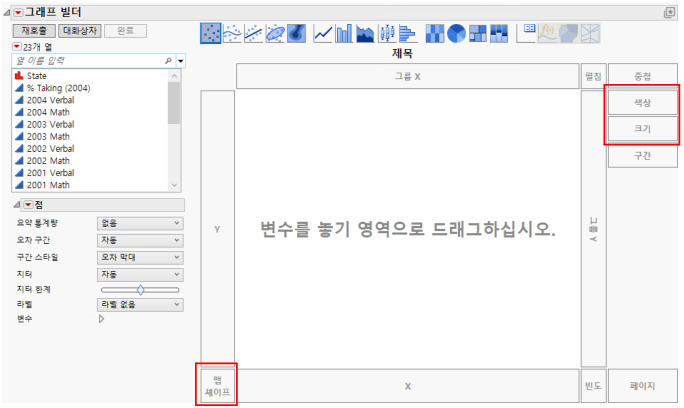Select the Pie chart icon
Image resolution: width=684 pixels, height=408 pixels.
point(456,34)
